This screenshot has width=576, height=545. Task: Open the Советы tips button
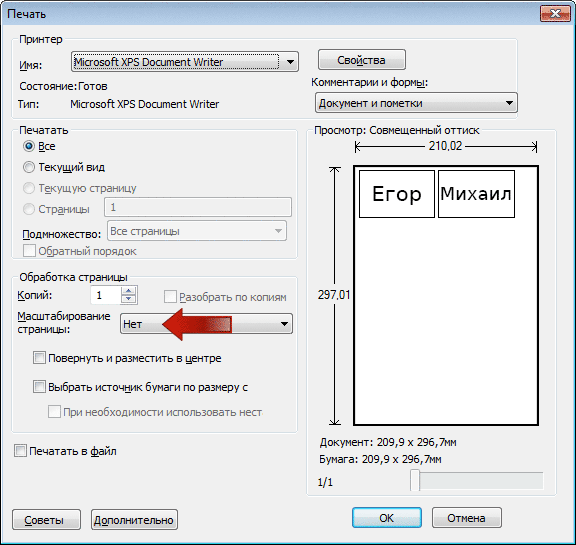click(x=46, y=520)
